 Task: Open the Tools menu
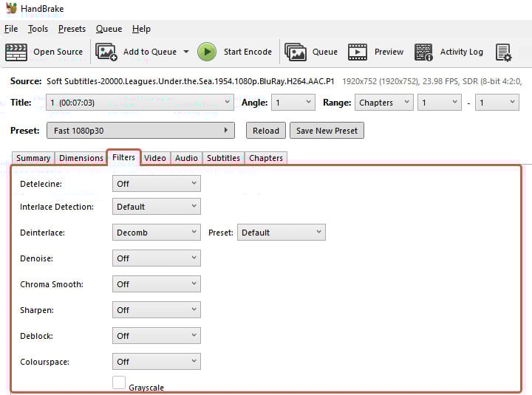coord(38,29)
